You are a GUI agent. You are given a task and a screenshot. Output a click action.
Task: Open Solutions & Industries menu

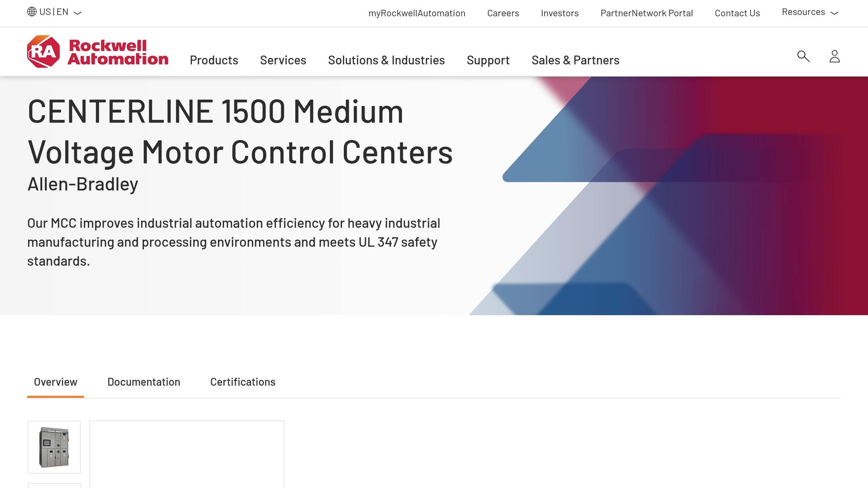tap(387, 60)
